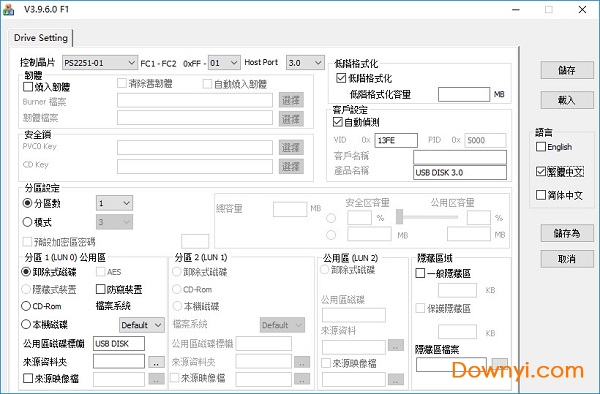Image resolution: width=600 pixels, height=394 pixels.
Task: Check 來源映像檔 checkbox in 公用區 LUN 2
Action: pyautogui.click(x=326, y=363)
